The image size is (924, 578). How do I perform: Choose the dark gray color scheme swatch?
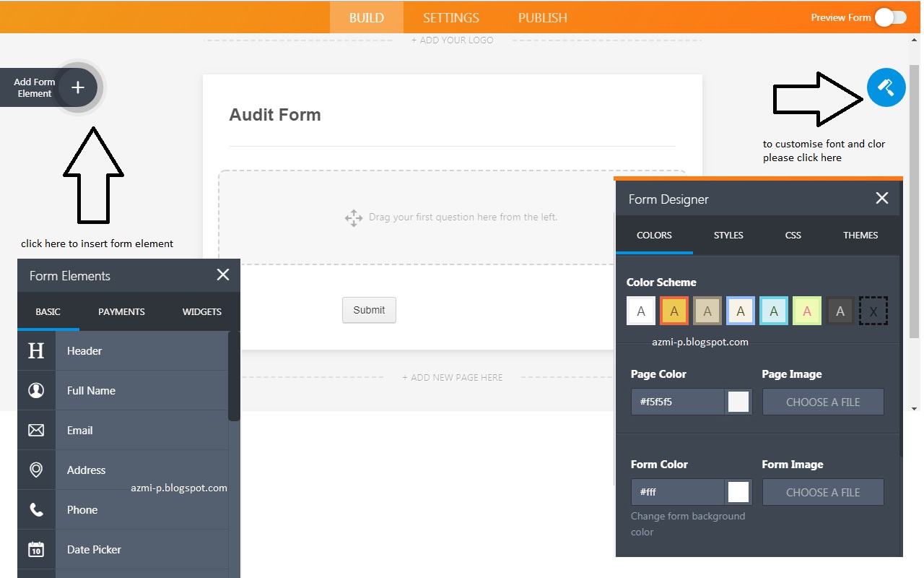tap(840, 311)
